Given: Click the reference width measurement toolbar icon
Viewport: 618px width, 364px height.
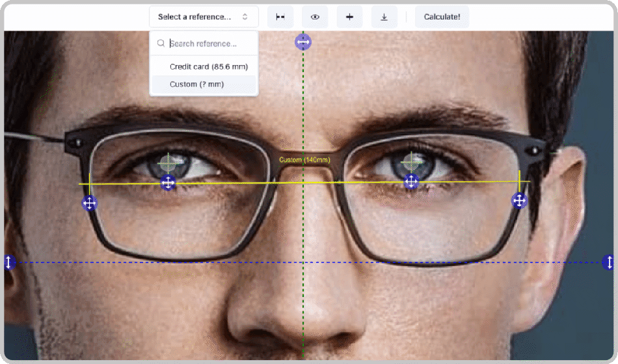Looking at the screenshot, I should click(x=280, y=17).
